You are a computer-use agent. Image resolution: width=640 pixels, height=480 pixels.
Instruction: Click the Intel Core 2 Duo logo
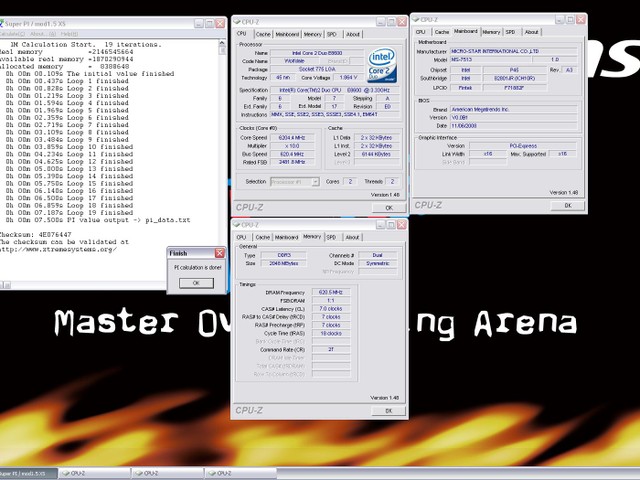click(382, 65)
